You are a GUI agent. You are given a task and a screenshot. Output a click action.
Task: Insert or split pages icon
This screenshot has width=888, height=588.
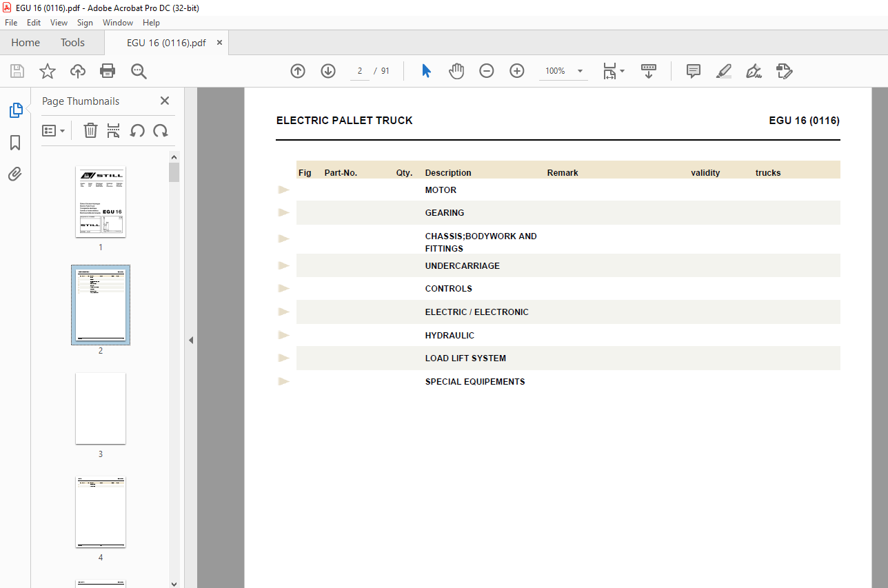(114, 130)
